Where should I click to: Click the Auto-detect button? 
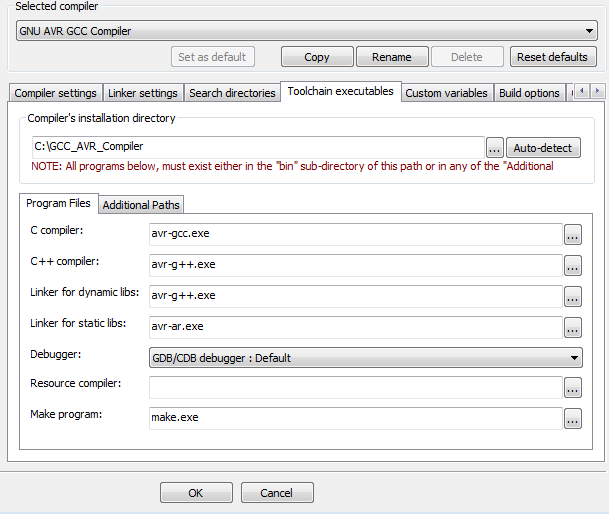(543, 148)
